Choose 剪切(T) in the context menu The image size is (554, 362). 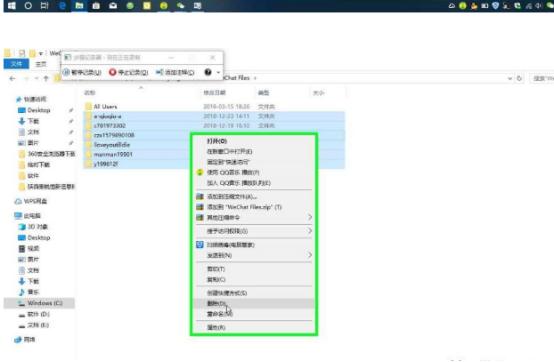tap(254, 269)
